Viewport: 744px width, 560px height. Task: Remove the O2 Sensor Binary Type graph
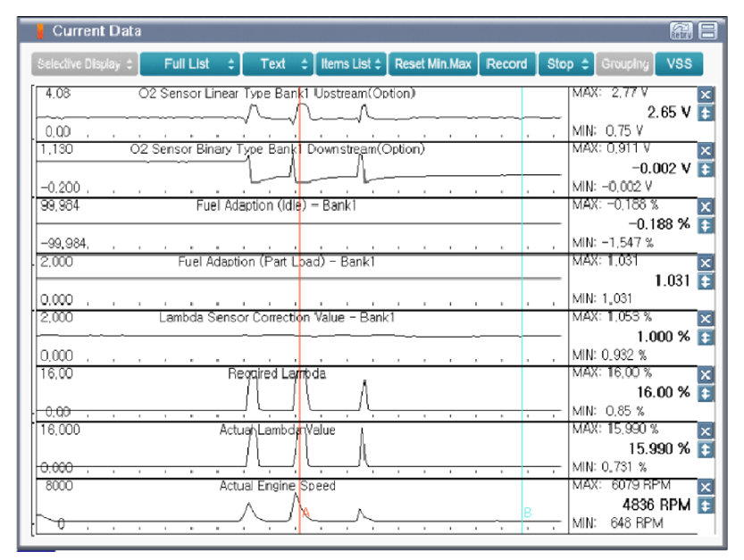pyautogui.click(x=706, y=151)
